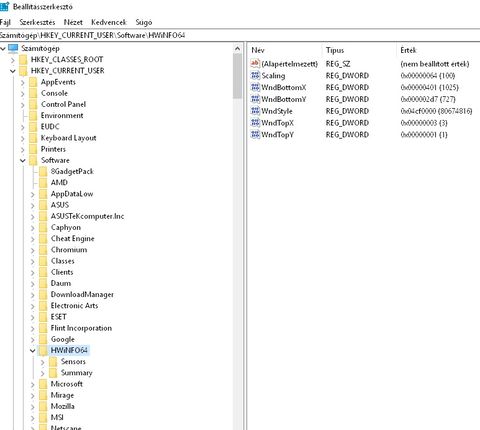Select the Mirage key
This screenshot has width=480, height=430.
pos(62,395)
